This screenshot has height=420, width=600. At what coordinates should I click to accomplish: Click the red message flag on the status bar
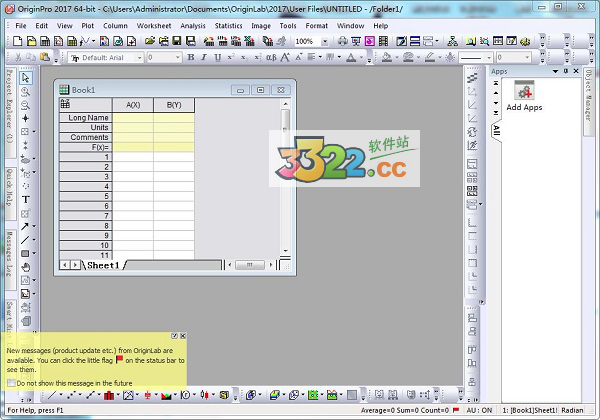tap(455, 410)
